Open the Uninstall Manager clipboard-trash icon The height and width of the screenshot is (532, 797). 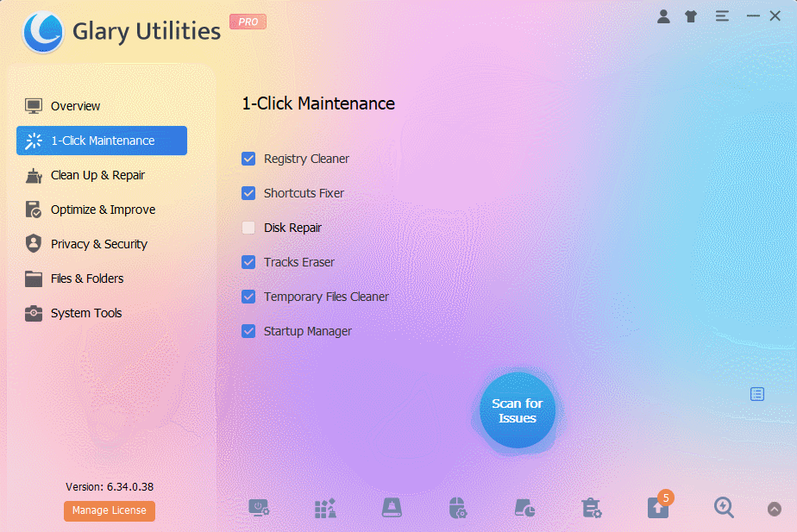pos(591,508)
